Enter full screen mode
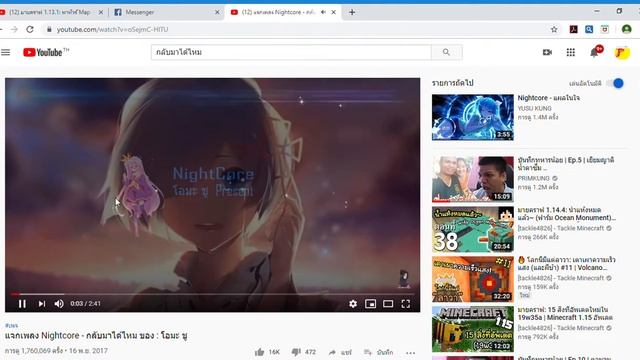 (x=406, y=304)
